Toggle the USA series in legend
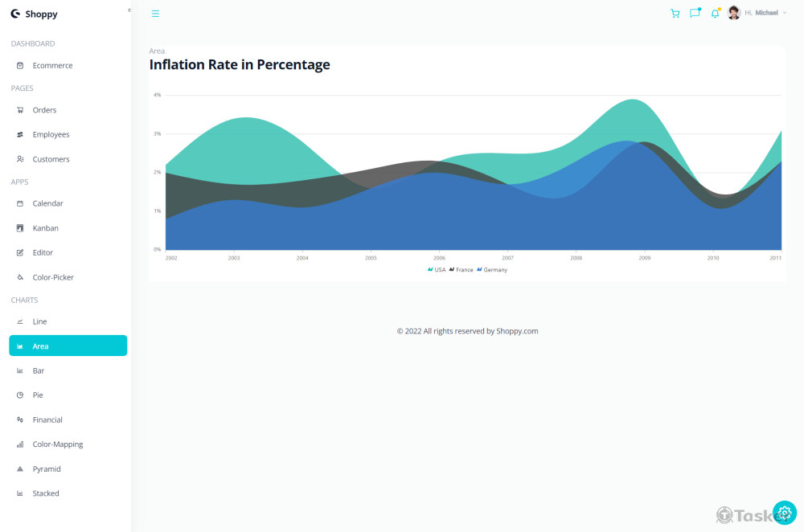Image resolution: width=804 pixels, height=532 pixels. (437, 270)
